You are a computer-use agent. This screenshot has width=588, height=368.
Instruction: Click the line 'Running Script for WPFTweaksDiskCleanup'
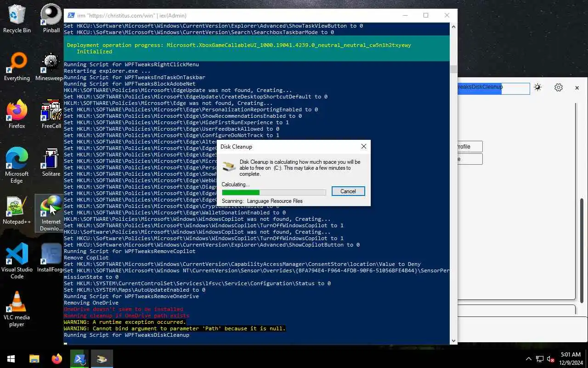point(126,335)
